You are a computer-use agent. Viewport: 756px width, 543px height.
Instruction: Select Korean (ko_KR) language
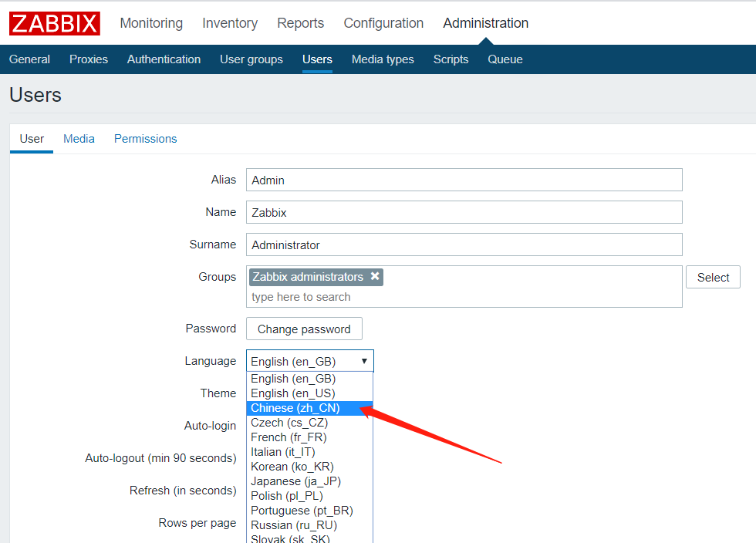pyautogui.click(x=309, y=467)
